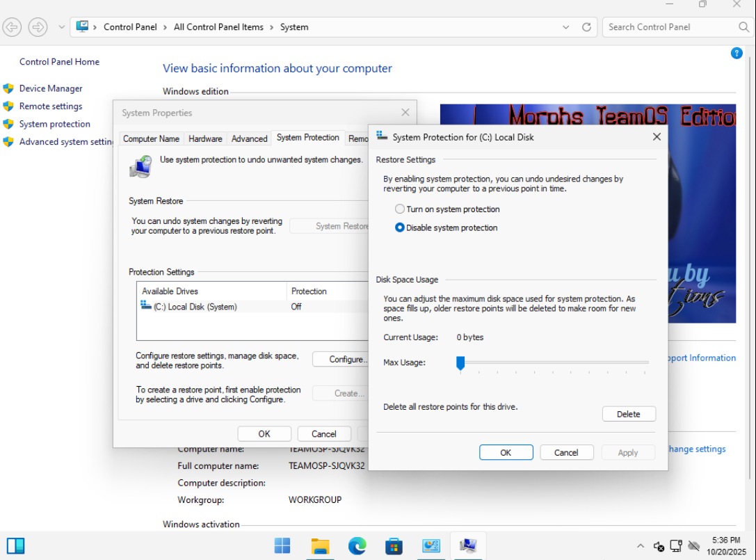
Task: Open Advanced system settings link
Action: click(66, 142)
